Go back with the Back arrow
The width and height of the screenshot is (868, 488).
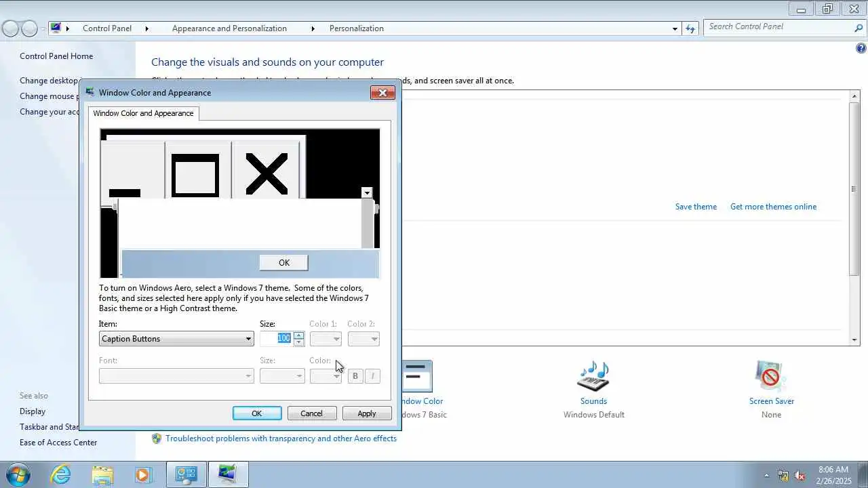(x=10, y=28)
